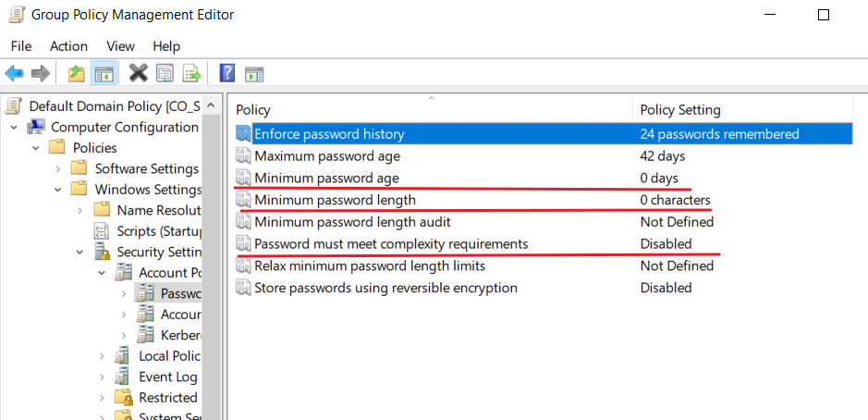Collapse the Security Settings node

pos(80,253)
